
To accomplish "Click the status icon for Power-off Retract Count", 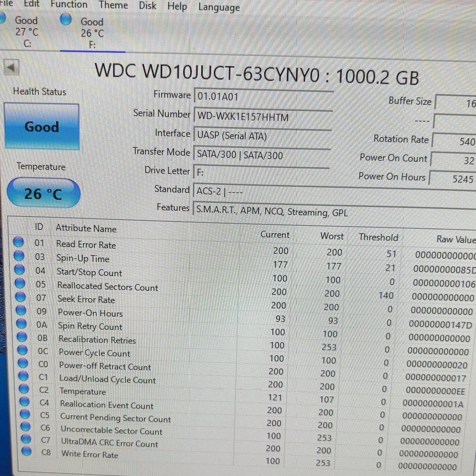I will (x=23, y=363).
